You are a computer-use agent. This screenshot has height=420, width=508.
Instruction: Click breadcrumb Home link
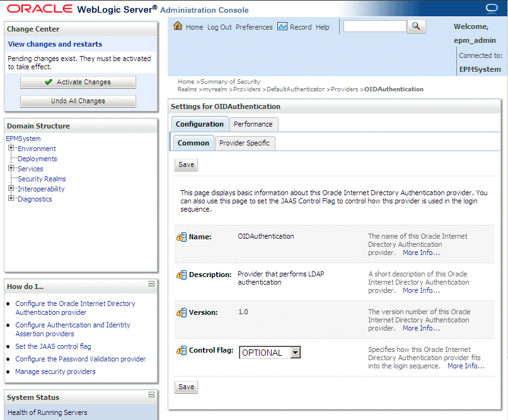(186, 81)
